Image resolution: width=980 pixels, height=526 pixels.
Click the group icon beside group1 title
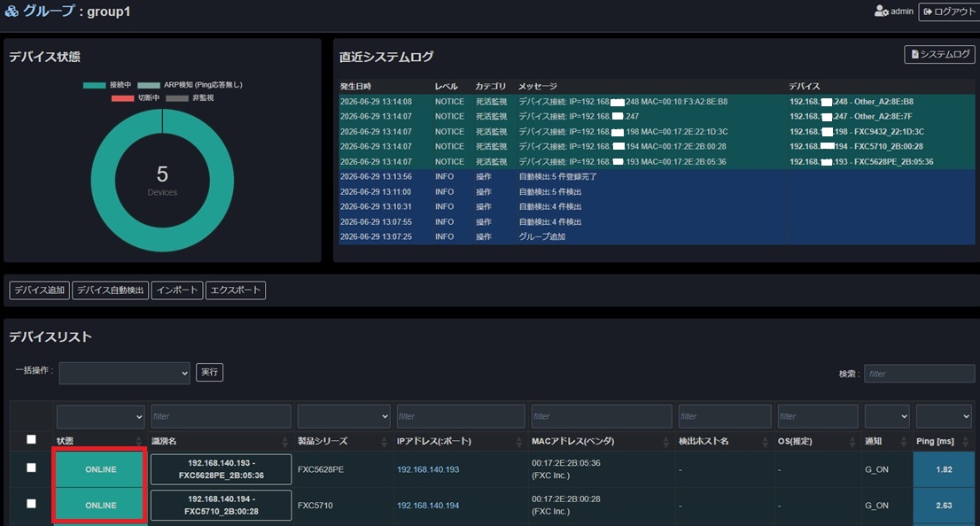click(x=12, y=12)
